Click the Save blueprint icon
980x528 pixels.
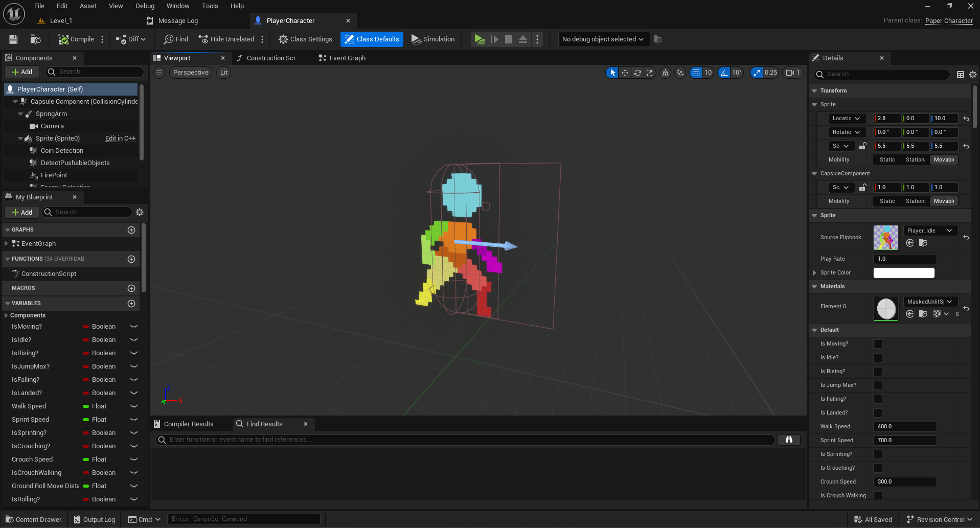(13, 39)
